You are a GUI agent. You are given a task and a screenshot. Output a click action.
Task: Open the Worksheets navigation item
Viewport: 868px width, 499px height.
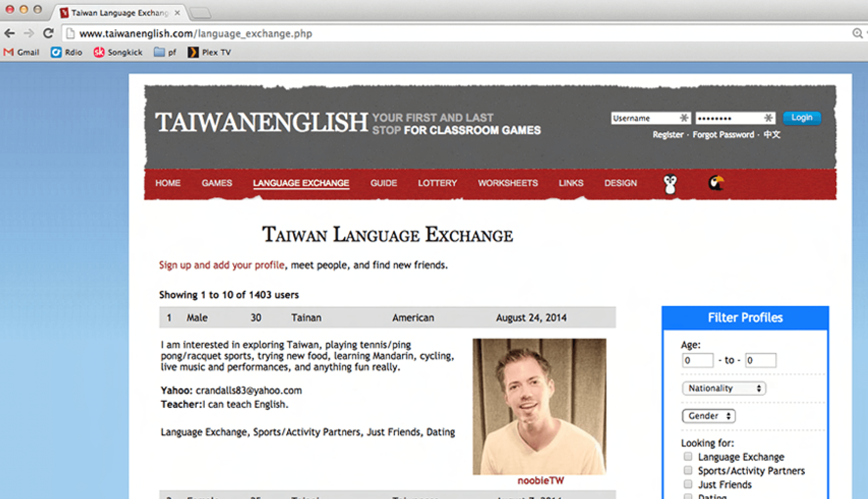508,183
